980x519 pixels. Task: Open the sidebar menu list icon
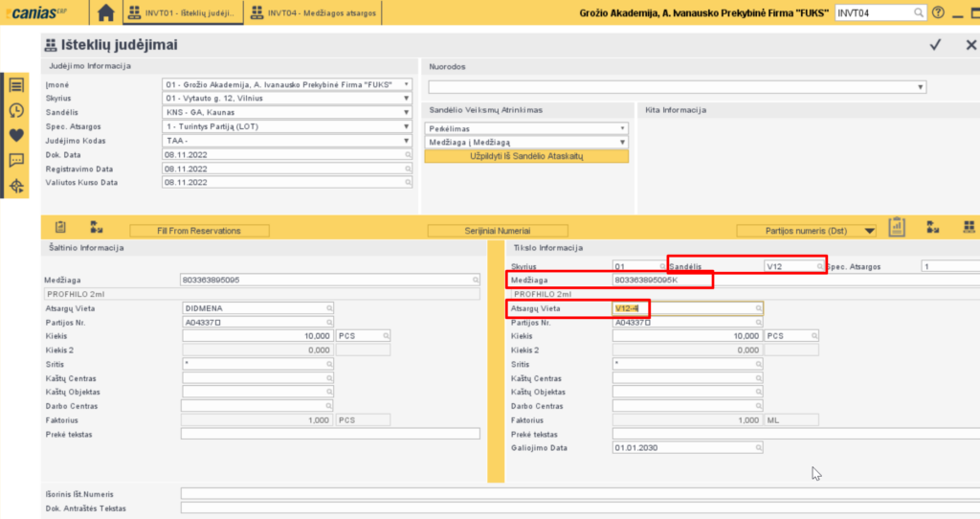click(x=16, y=85)
